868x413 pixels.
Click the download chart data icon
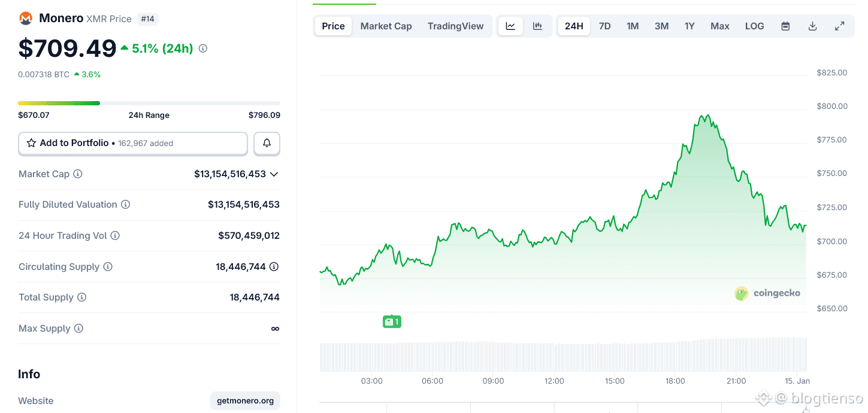[812, 26]
